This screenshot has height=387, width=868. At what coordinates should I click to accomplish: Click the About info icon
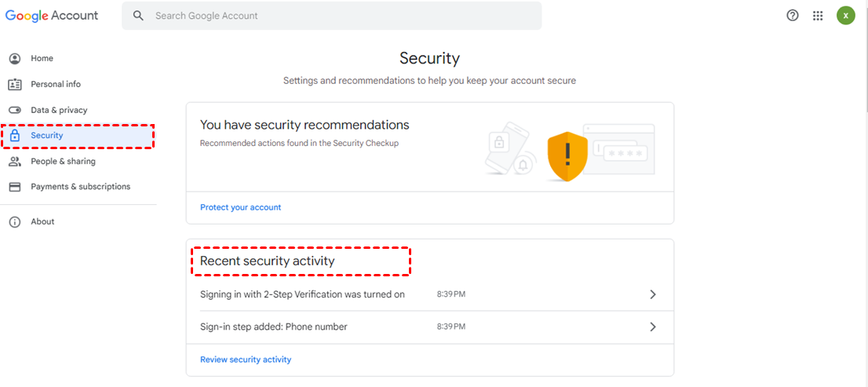coord(14,222)
